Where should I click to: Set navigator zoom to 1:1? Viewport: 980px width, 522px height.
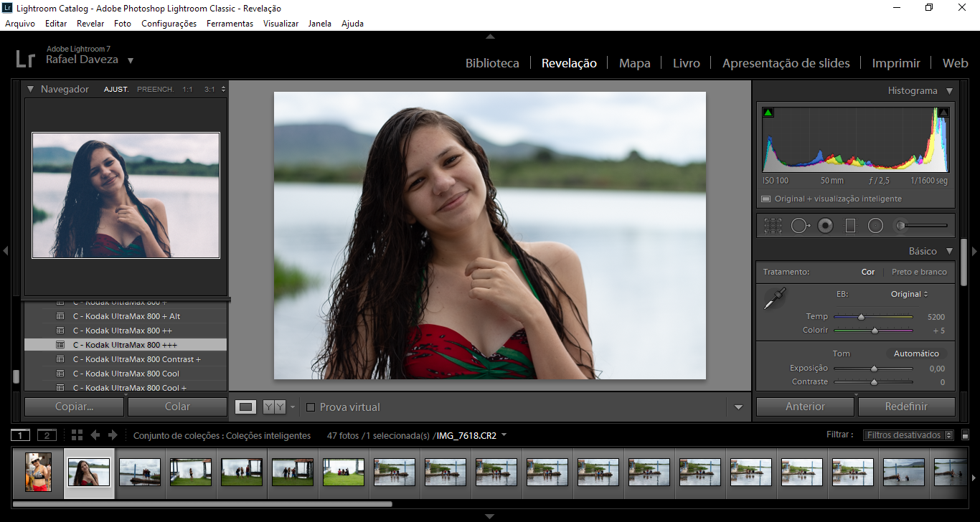pos(188,90)
